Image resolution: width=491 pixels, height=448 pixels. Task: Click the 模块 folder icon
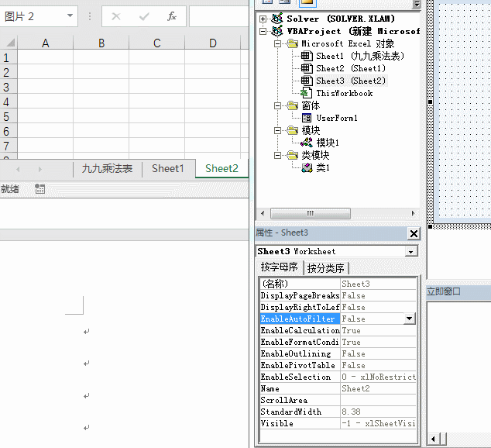pyautogui.click(x=293, y=130)
